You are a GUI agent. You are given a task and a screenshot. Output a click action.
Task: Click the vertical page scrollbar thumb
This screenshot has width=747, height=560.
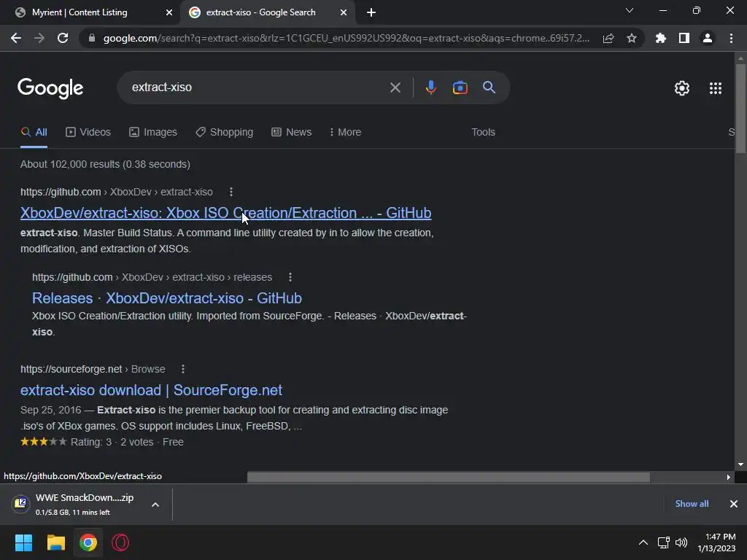click(x=740, y=109)
